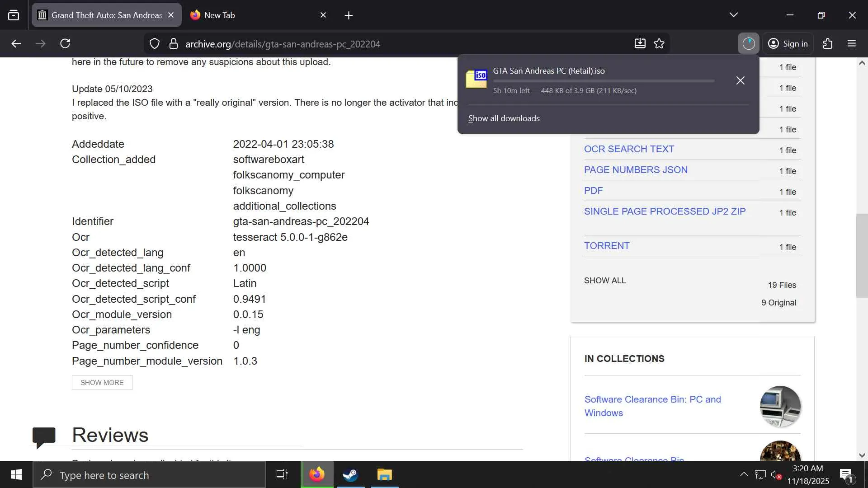Open the Firefox application hamburger menu

click(852, 43)
